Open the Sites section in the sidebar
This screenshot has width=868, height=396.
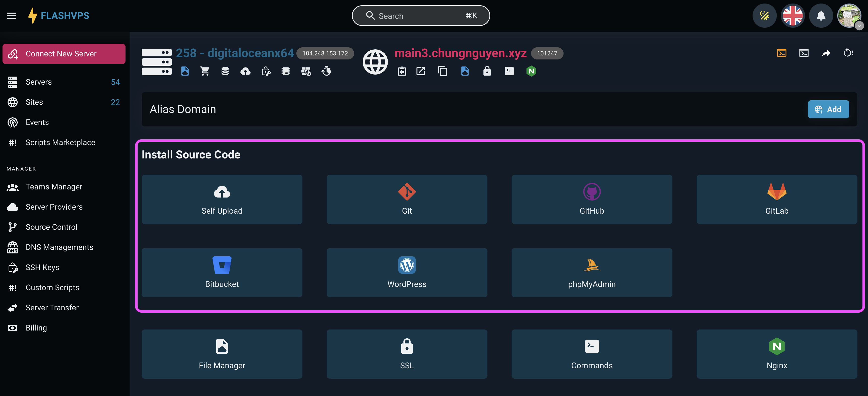(x=34, y=102)
